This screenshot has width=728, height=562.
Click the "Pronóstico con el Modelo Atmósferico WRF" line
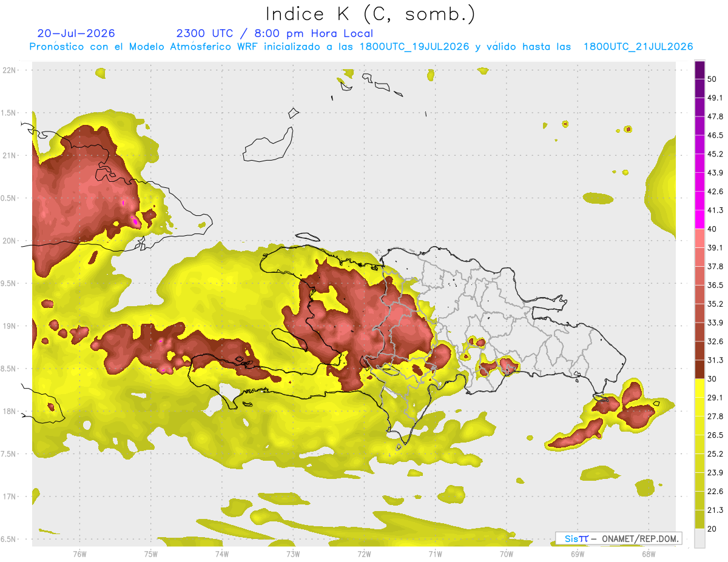(x=361, y=47)
